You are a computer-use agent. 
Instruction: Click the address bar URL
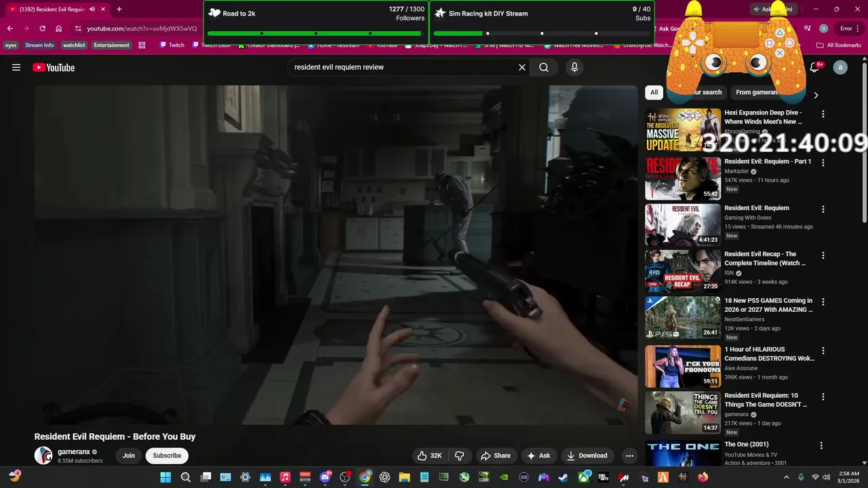[142, 28]
